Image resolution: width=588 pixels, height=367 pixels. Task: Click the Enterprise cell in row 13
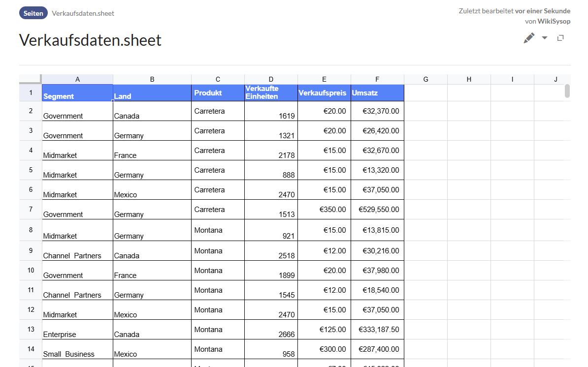(x=77, y=330)
